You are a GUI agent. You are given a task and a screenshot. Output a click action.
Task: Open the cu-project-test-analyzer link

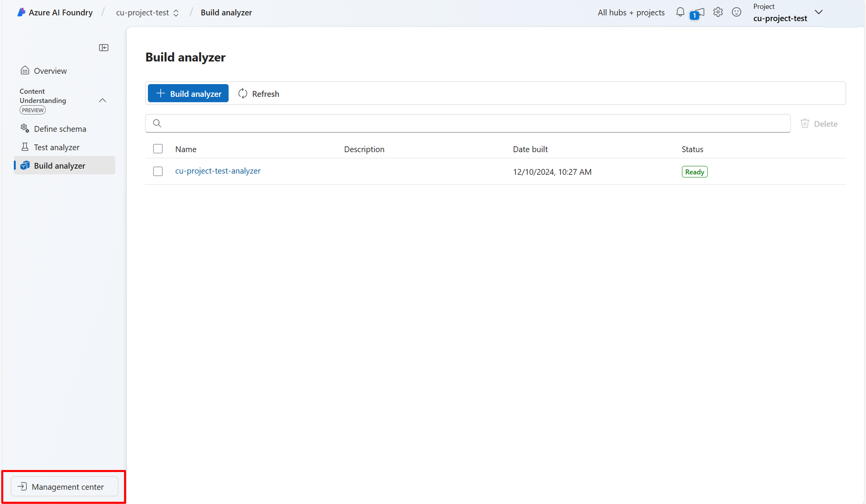pyautogui.click(x=218, y=171)
